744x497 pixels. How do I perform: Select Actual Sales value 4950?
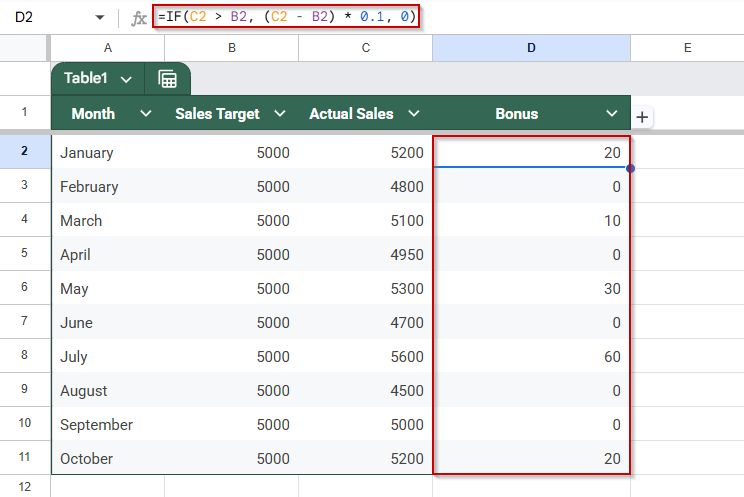[x=365, y=254]
